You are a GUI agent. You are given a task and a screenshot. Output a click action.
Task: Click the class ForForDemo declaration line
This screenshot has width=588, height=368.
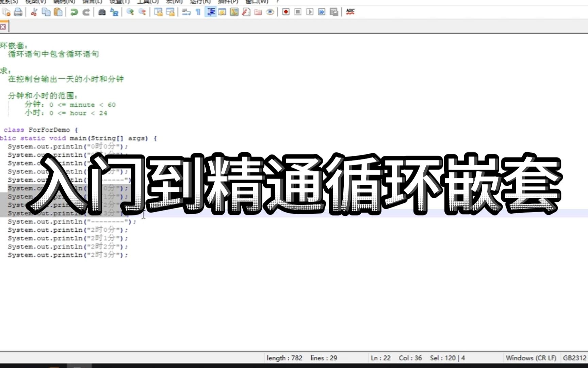tap(40, 130)
